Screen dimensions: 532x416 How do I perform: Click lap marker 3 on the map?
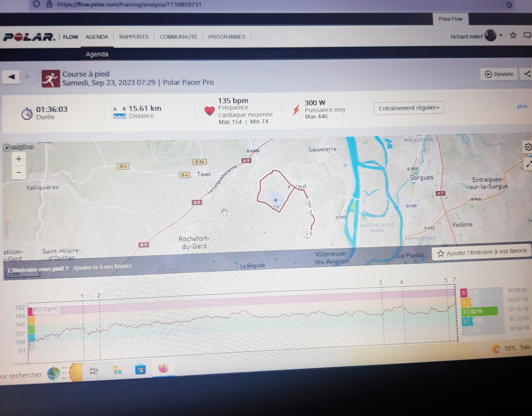pyautogui.click(x=308, y=202)
